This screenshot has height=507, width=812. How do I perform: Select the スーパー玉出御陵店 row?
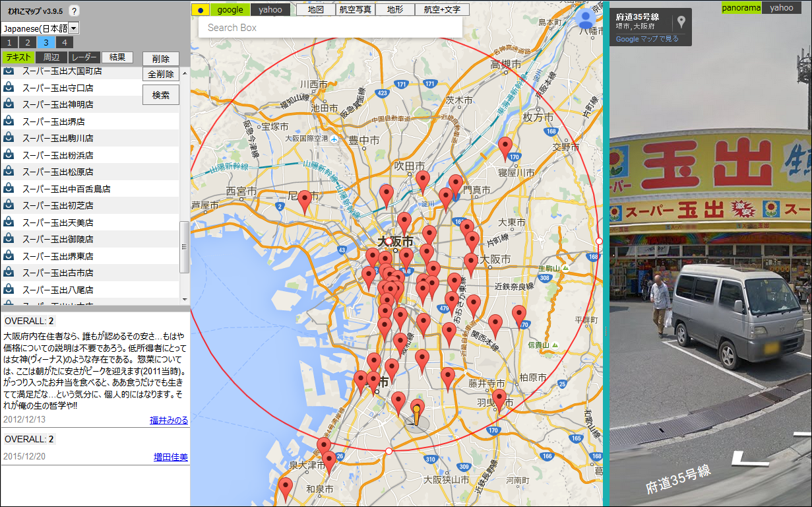click(90, 239)
